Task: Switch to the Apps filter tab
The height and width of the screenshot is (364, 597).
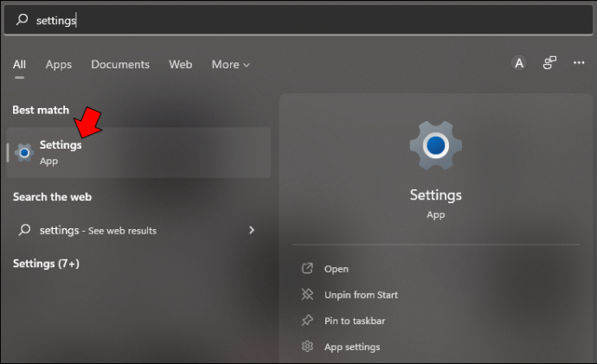Action: (x=59, y=65)
